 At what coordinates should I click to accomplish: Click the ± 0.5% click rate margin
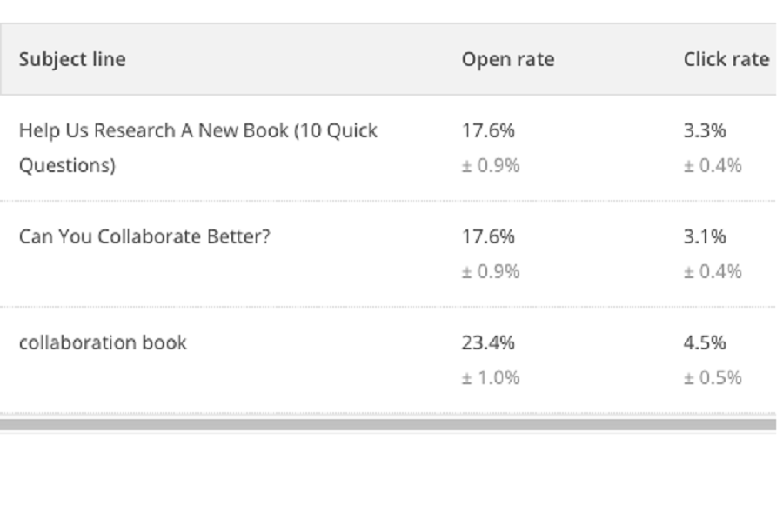tap(712, 378)
